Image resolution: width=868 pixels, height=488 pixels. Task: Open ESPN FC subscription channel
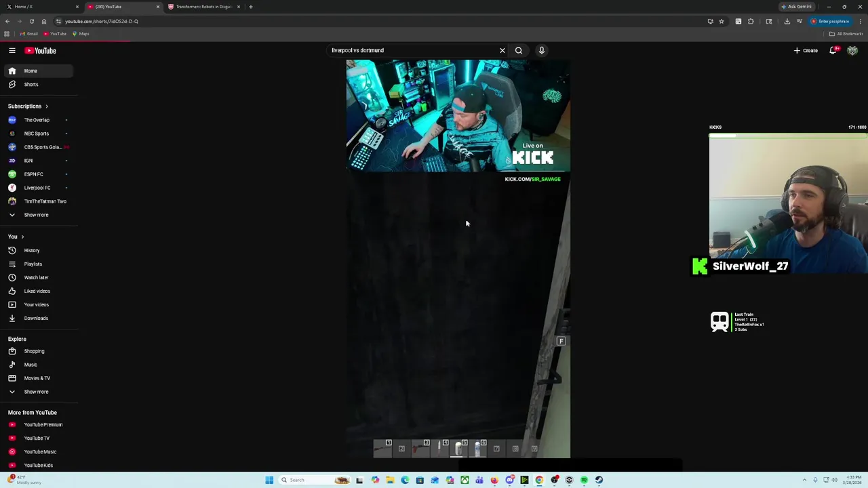click(39, 174)
